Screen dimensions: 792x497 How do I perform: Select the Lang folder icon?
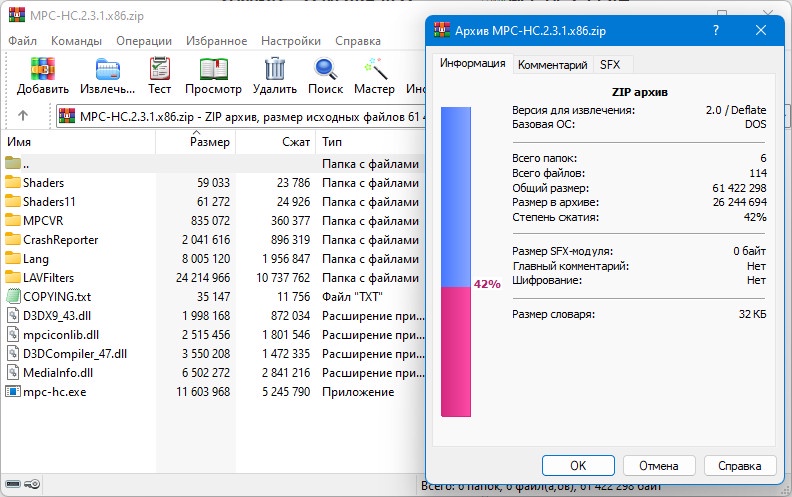pos(13,258)
